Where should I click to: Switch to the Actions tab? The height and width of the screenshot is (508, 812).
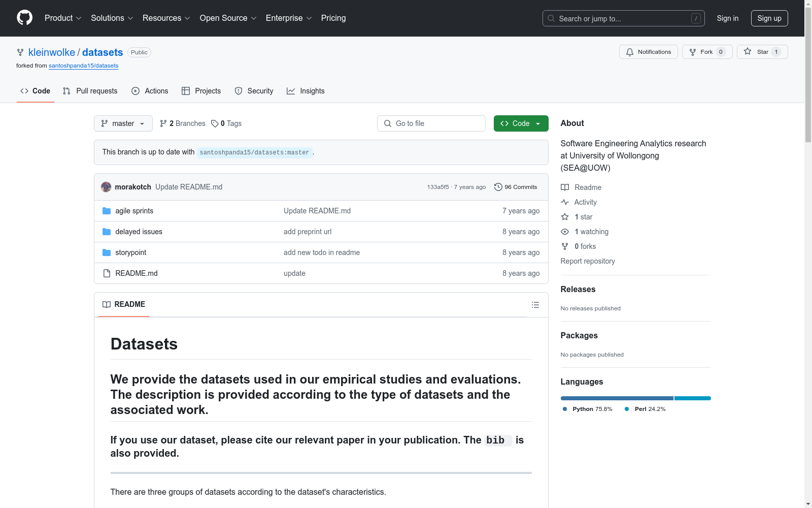tap(150, 91)
